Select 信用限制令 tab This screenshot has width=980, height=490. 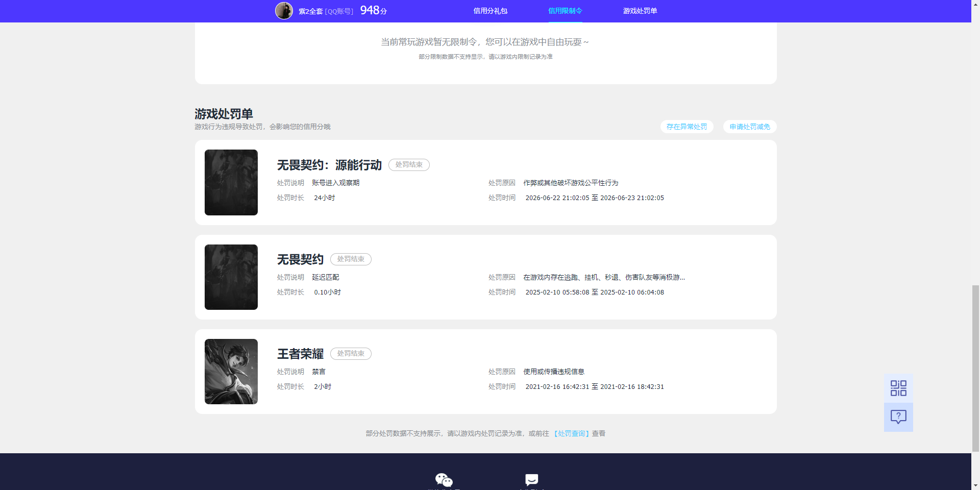point(565,11)
